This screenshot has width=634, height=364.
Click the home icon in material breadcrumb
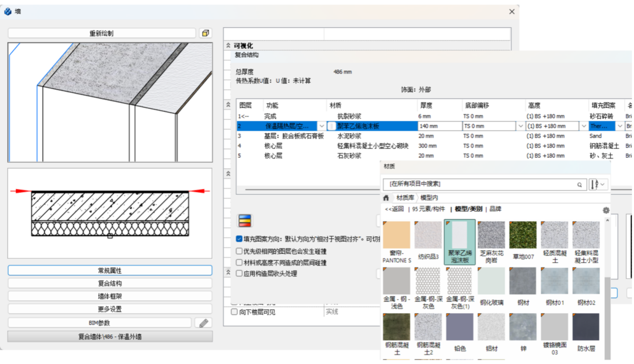(x=386, y=198)
